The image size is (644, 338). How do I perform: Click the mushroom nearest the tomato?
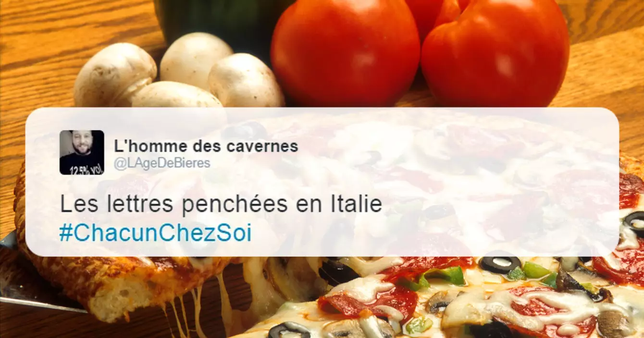point(246,82)
